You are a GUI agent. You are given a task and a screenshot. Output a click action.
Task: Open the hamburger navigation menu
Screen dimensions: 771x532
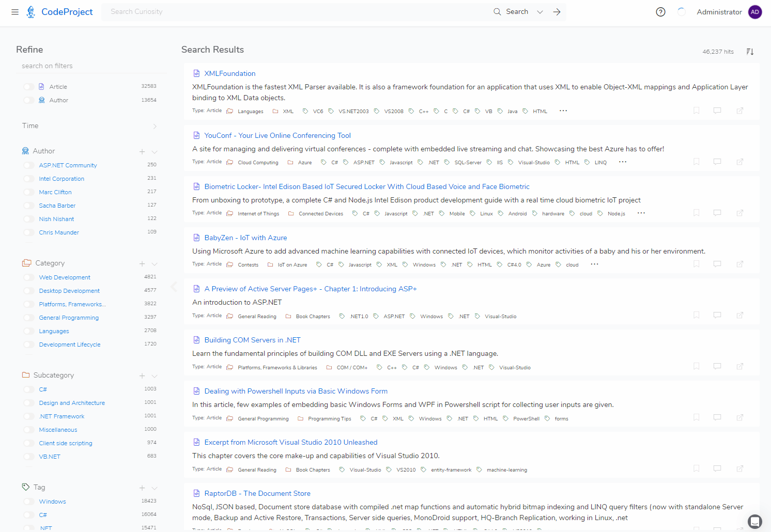click(15, 12)
